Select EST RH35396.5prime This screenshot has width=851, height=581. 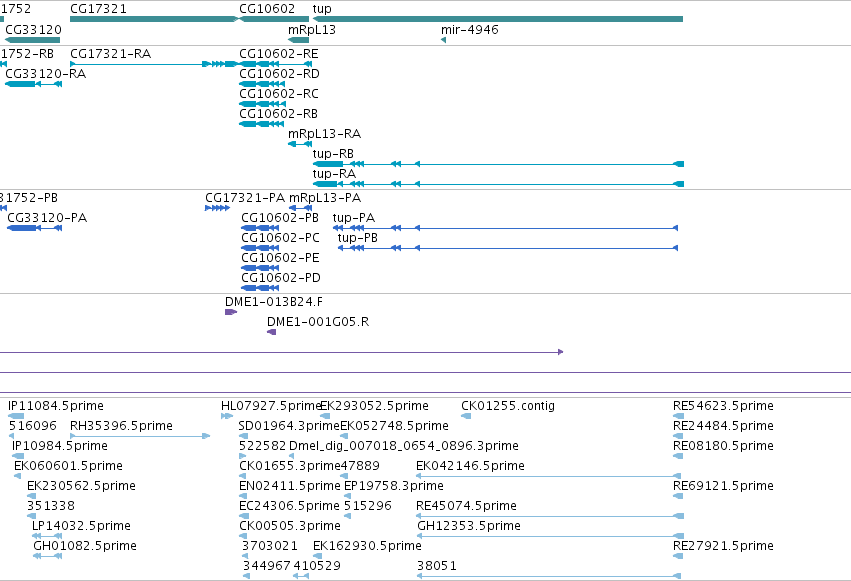pyautogui.click(x=140, y=437)
